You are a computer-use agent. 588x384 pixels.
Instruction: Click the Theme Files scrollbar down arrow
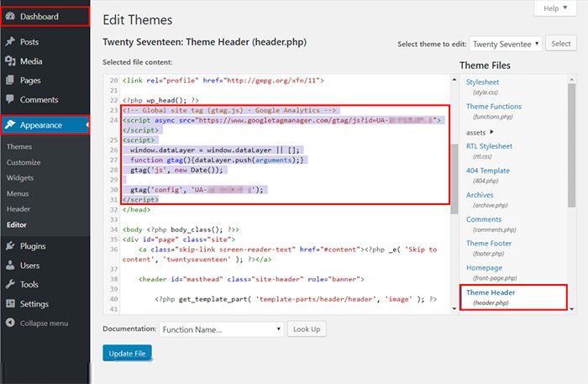pyautogui.click(x=571, y=309)
